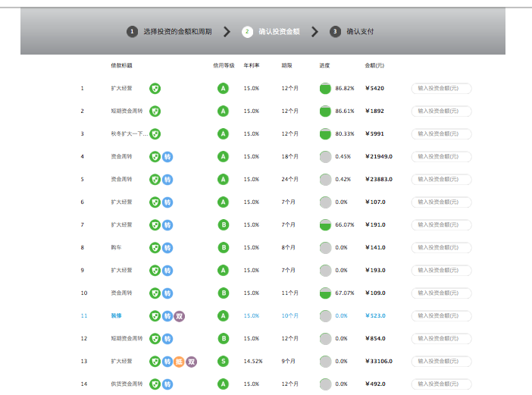Image resolution: width=532 pixels, height=395 pixels.
Task: Click the purple 双 badge in row 13
Action: [192, 362]
